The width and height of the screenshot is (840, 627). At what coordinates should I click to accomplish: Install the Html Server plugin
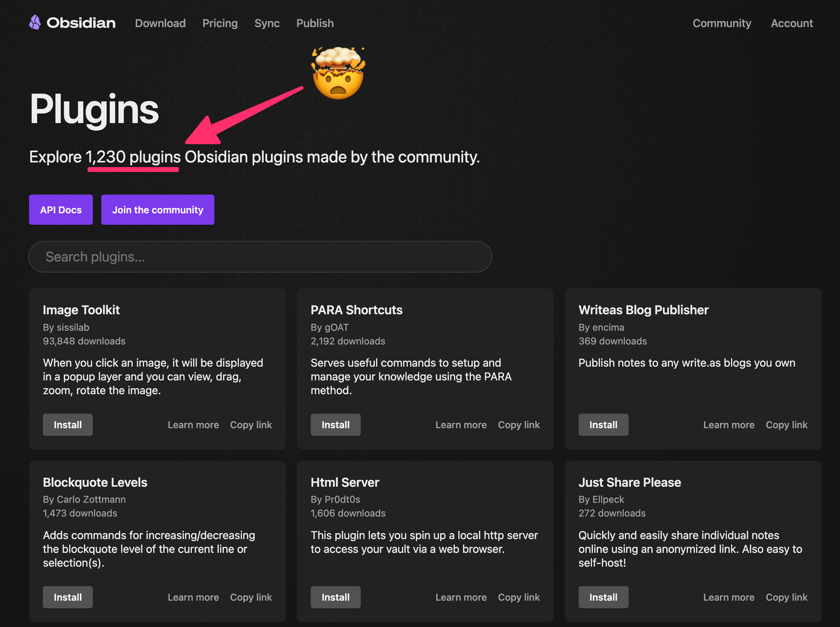(335, 597)
